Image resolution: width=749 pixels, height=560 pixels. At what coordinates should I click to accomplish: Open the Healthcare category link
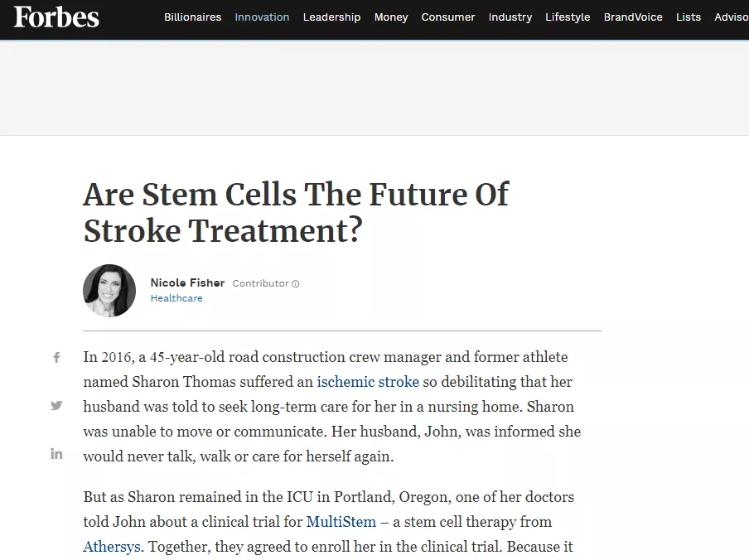pos(176,298)
